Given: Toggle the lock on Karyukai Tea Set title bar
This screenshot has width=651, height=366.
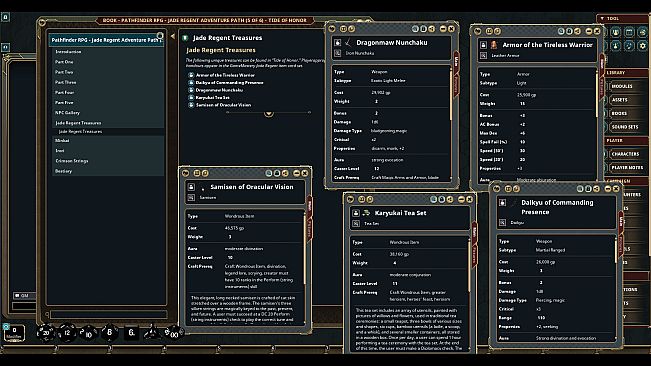Looking at the screenshot, I should [442, 199].
